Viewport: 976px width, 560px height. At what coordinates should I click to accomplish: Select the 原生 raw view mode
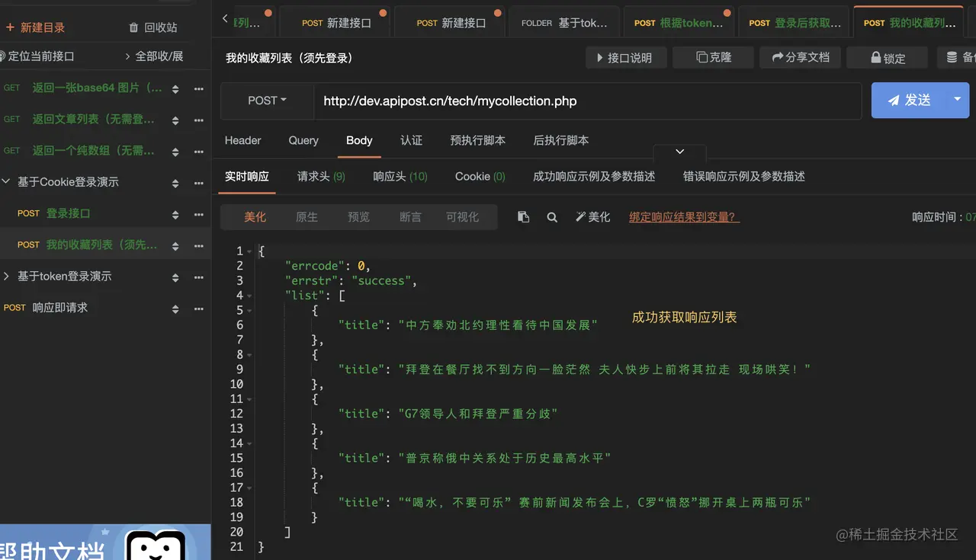tap(307, 217)
